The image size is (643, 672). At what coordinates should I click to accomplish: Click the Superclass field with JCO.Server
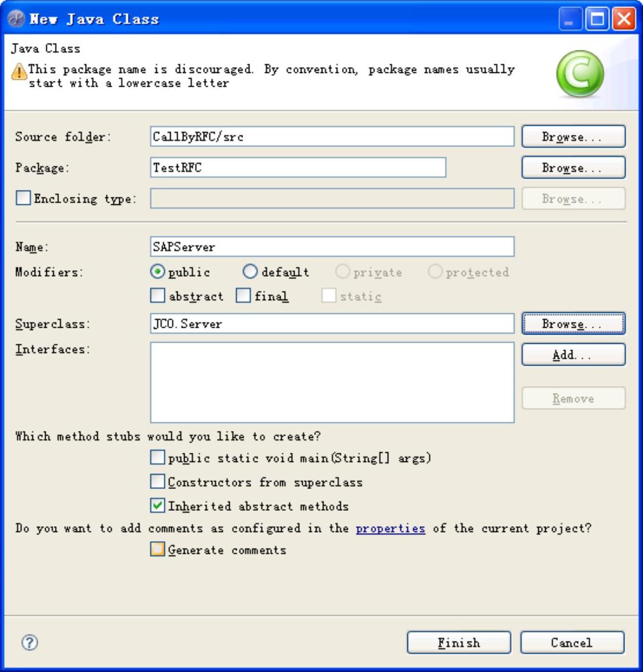[x=332, y=323]
